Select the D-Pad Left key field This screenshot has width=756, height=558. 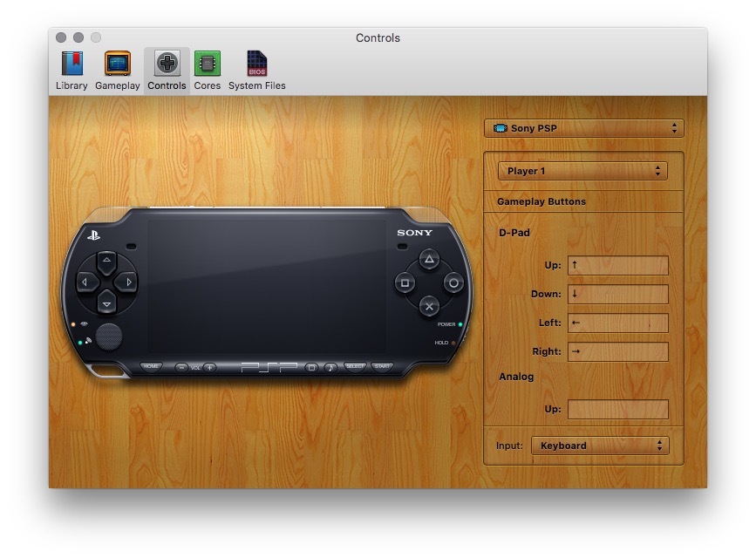point(617,323)
